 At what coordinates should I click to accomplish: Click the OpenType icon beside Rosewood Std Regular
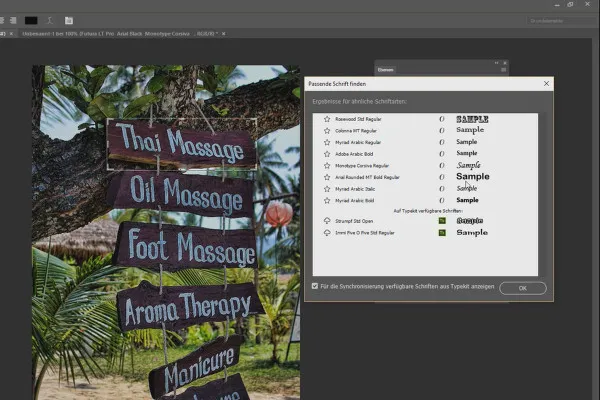(x=442, y=119)
